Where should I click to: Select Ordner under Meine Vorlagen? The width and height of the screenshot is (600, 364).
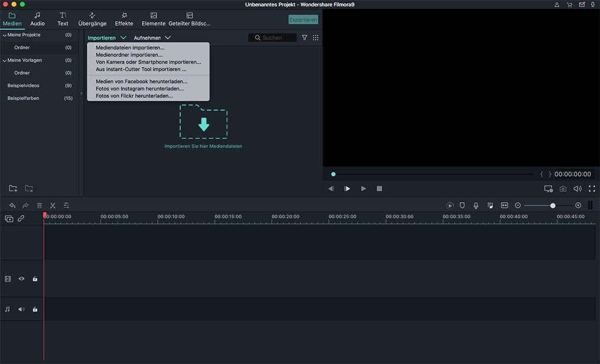tap(22, 73)
